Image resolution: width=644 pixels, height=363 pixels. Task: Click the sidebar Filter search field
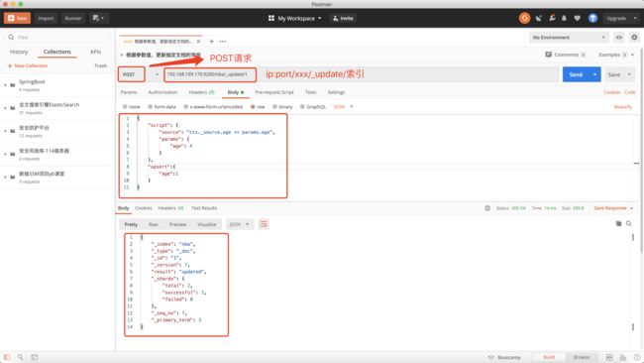[58, 37]
